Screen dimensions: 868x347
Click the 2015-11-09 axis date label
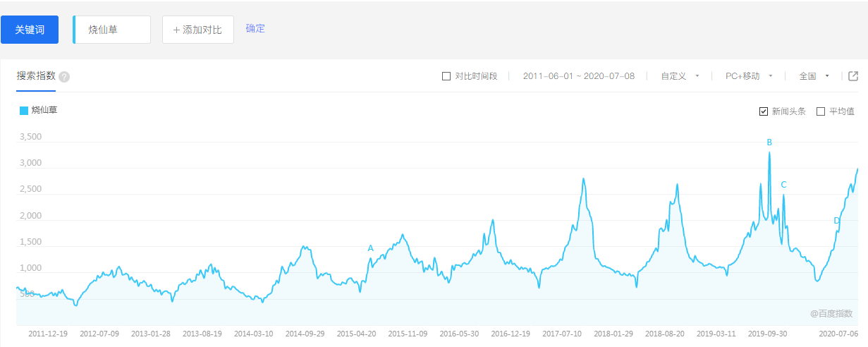[408, 334]
